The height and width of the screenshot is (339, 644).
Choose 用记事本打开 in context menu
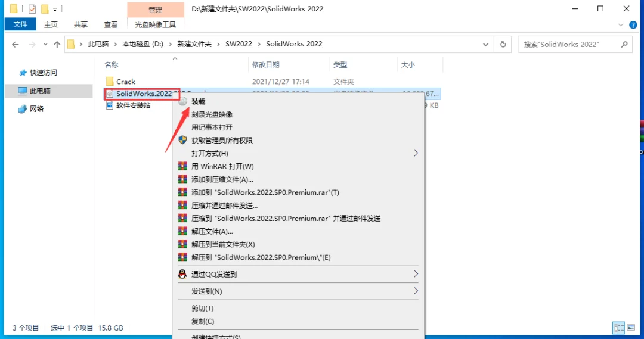[298, 127]
